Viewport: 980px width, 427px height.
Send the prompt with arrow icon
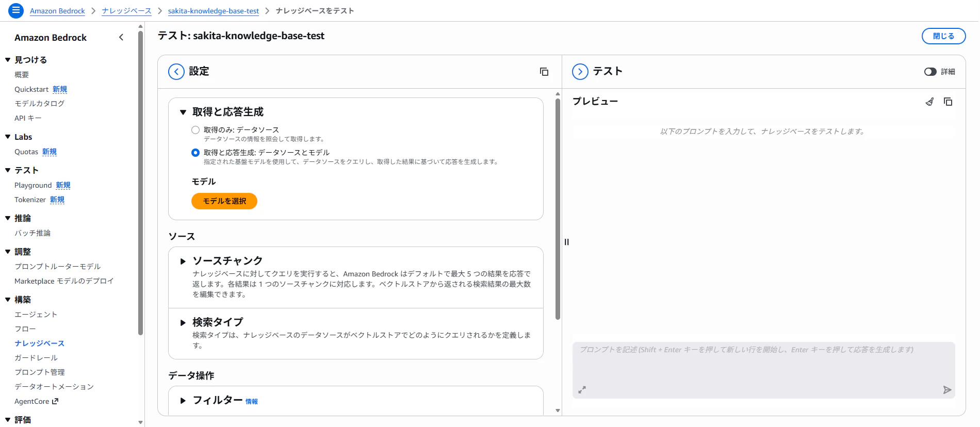947,390
